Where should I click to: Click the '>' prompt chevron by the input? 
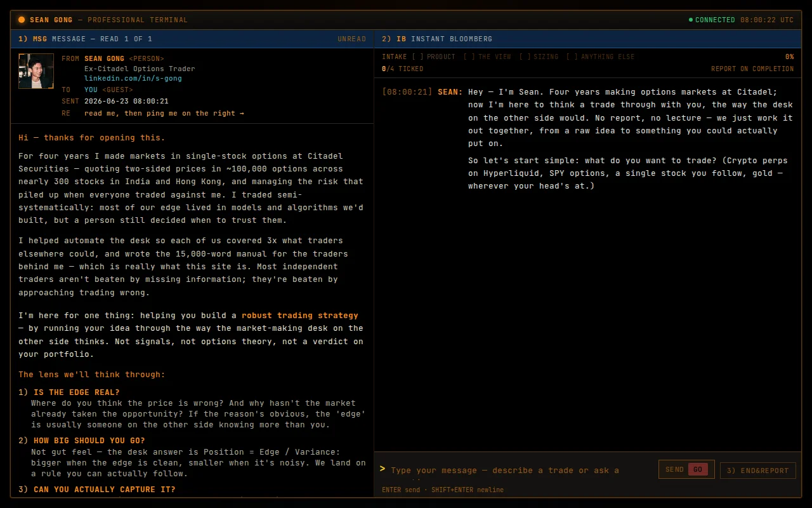click(x=383, y=469)
